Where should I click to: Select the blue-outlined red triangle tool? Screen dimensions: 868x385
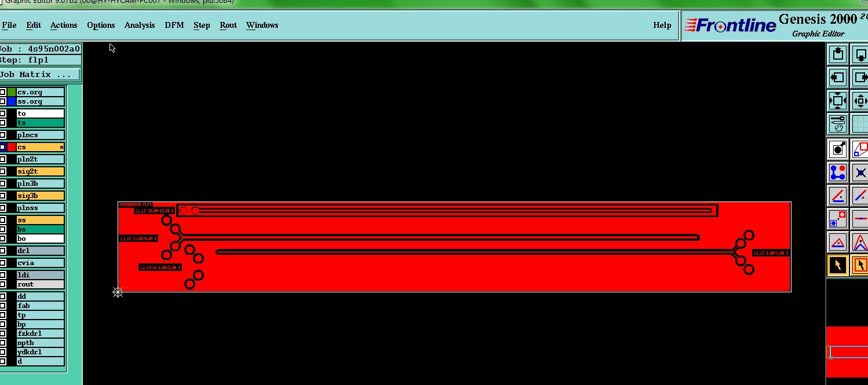pos(860,242)
